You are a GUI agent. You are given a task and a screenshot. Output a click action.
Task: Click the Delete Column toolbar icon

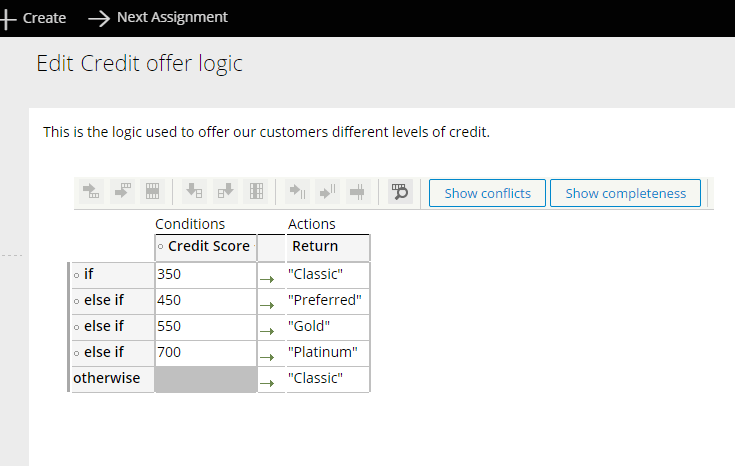pyautogui.click(x=256, y=191)
